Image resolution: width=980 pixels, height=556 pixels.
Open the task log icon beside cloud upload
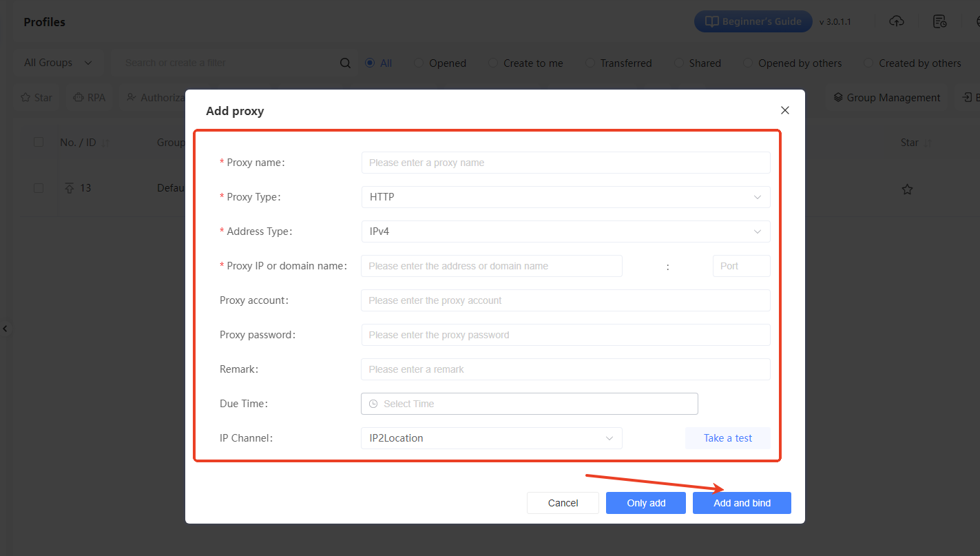click(x=939, y=21)
